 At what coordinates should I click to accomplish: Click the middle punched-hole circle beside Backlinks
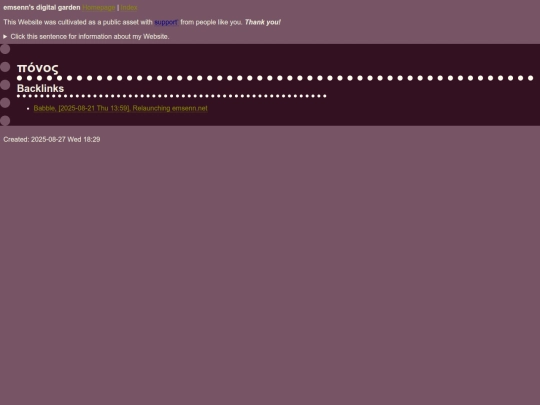[5, 85]
